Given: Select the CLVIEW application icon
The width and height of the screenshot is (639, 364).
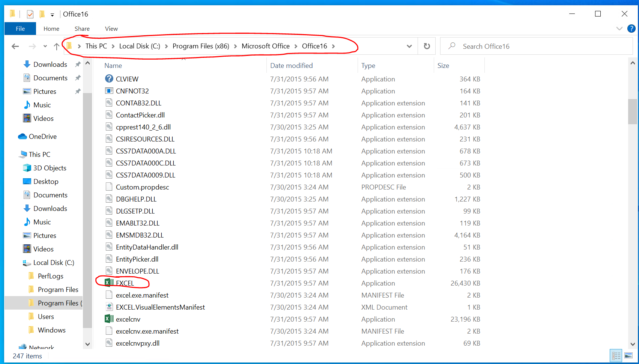Looking at the screenshot, I should 109,79.
